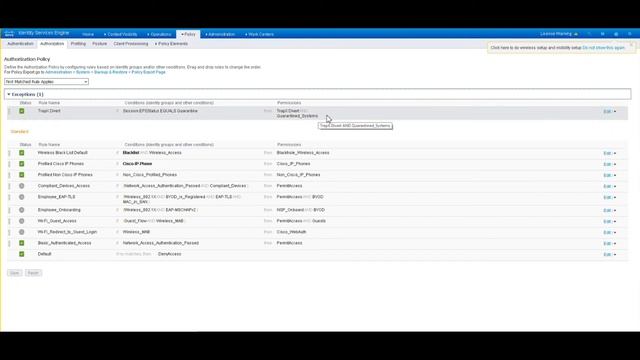Viewport: 640px width, 360px height.
Task: Open Edit arrow menu for Employee_EAP-TLS
Action: click(615, 197)
